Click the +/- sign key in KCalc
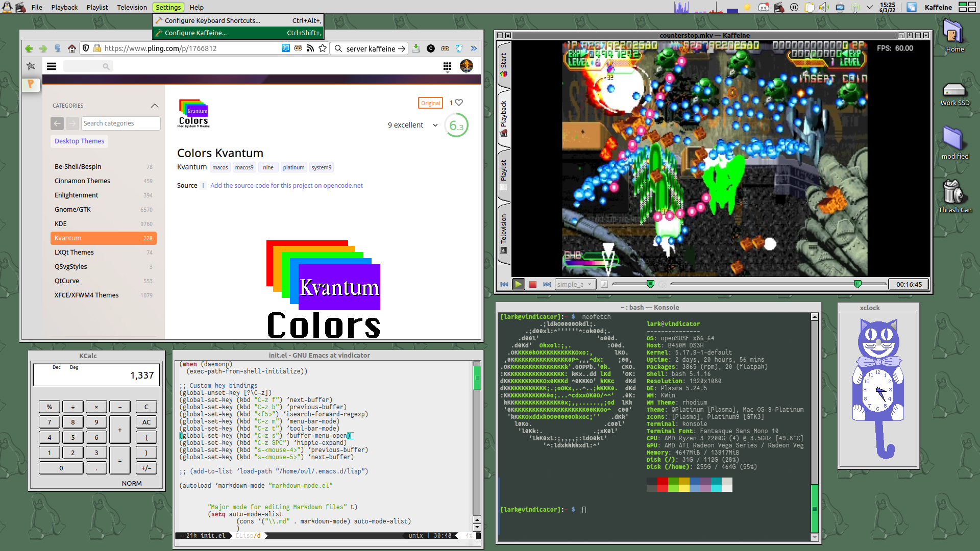Image resolution: width=980 pixels, height=551 pixels. click(146, 468)
